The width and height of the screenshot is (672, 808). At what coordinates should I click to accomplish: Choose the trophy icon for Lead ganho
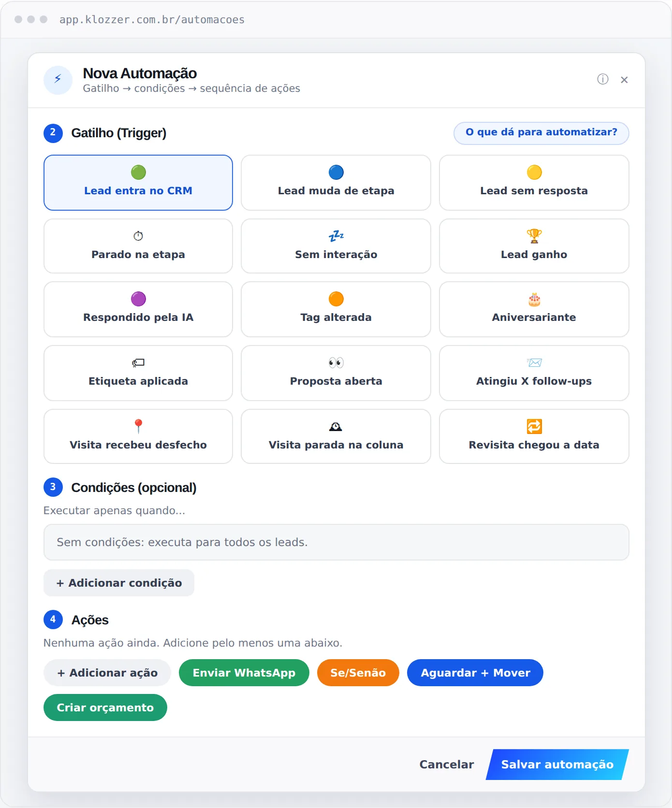(x=534, y=236)
